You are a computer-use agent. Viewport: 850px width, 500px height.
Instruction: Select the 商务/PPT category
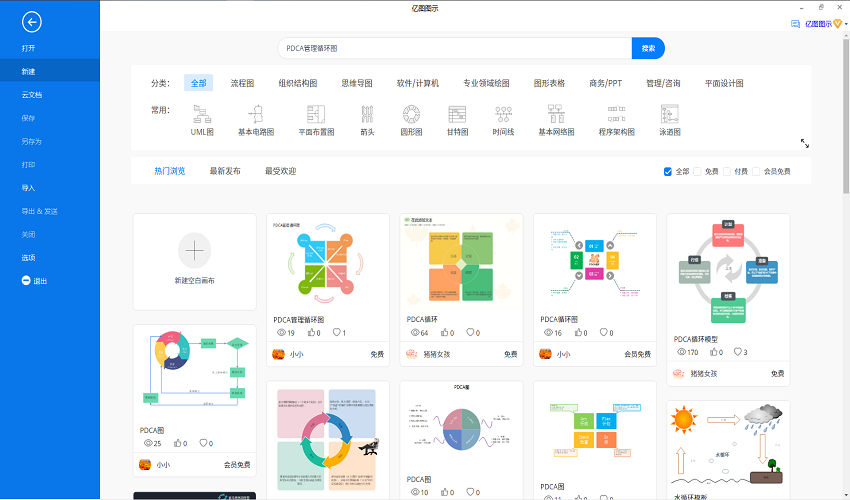coord(606,83)
